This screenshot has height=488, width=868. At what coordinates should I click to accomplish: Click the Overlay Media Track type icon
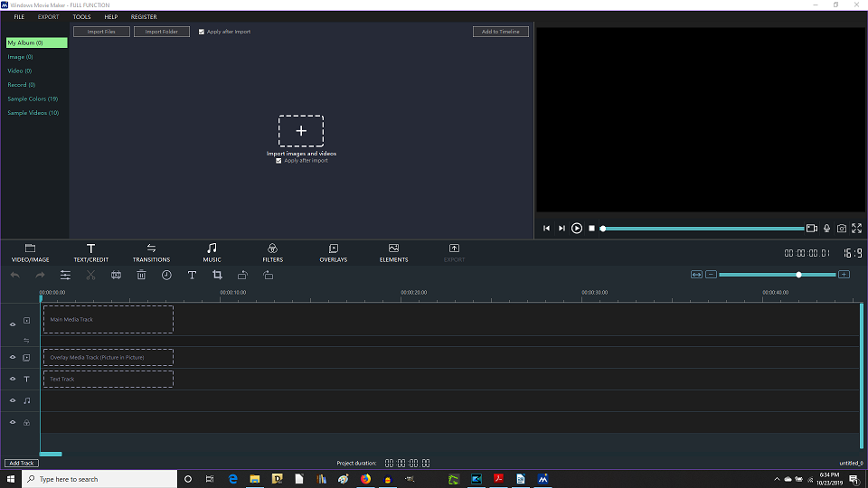click(x=26, y=358)
